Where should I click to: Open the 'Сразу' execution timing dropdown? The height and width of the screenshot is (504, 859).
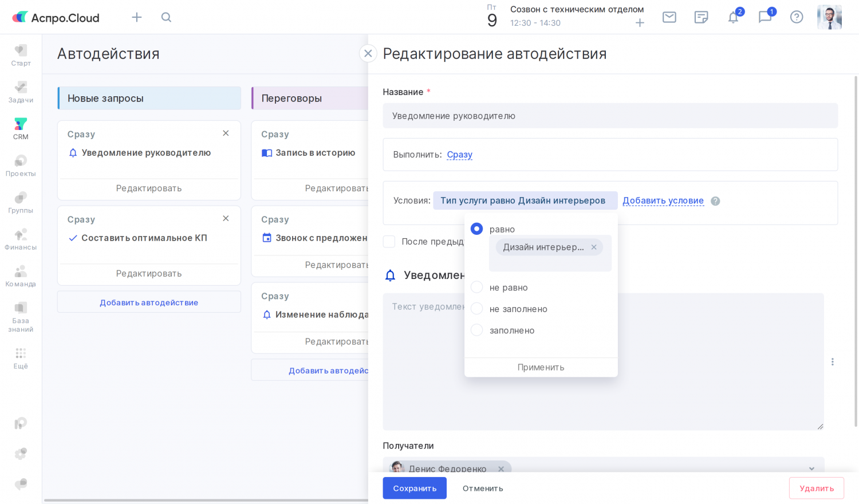click(x=459, y=155)
